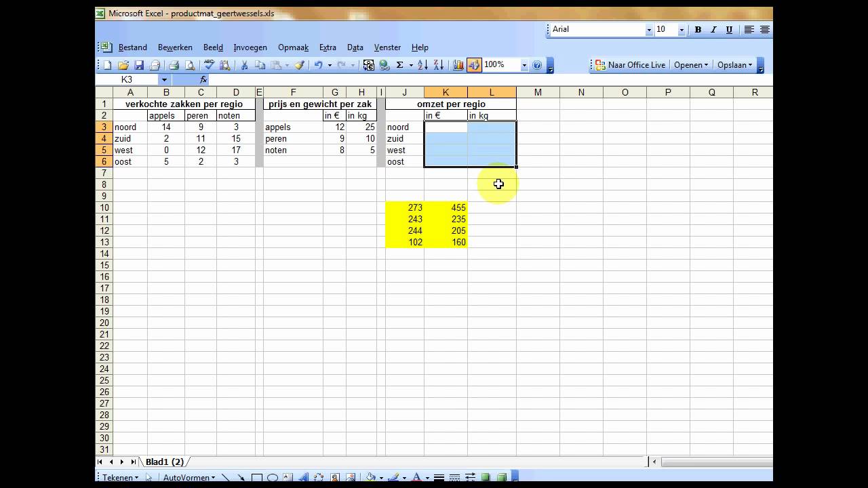The width and height of the screenshot is (868, 488).
Task: Open the AutoVormen shapes menu
Action: tap(189, 478)
